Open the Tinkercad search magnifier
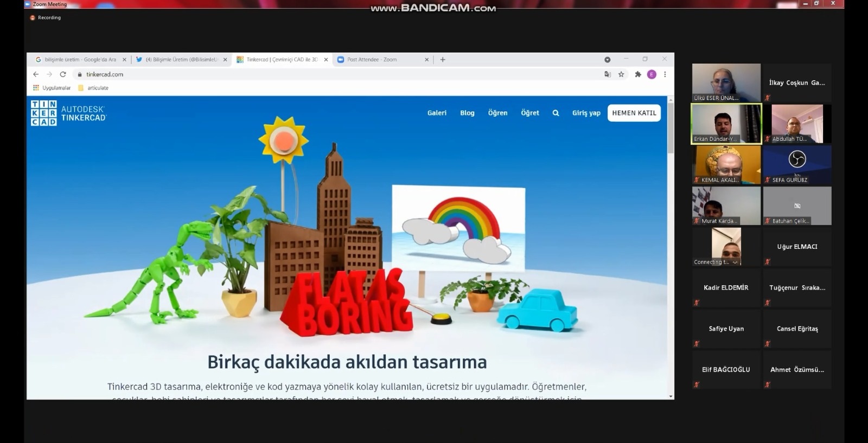Viewport: 868px width, 443px height. pos(556,113)
